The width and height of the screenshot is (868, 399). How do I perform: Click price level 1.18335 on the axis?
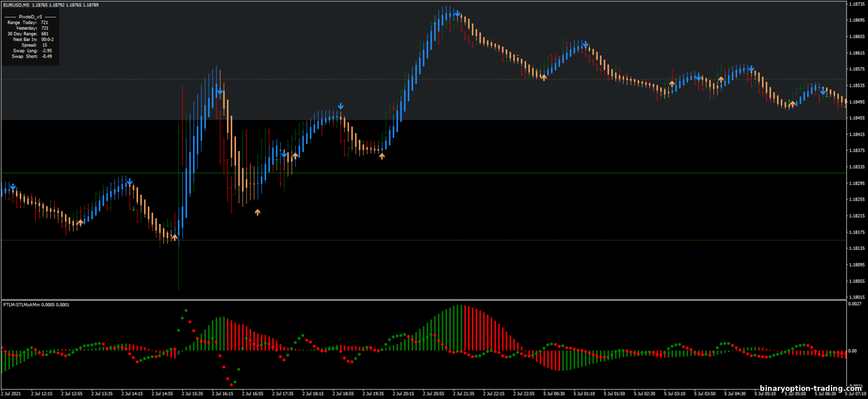856,167
